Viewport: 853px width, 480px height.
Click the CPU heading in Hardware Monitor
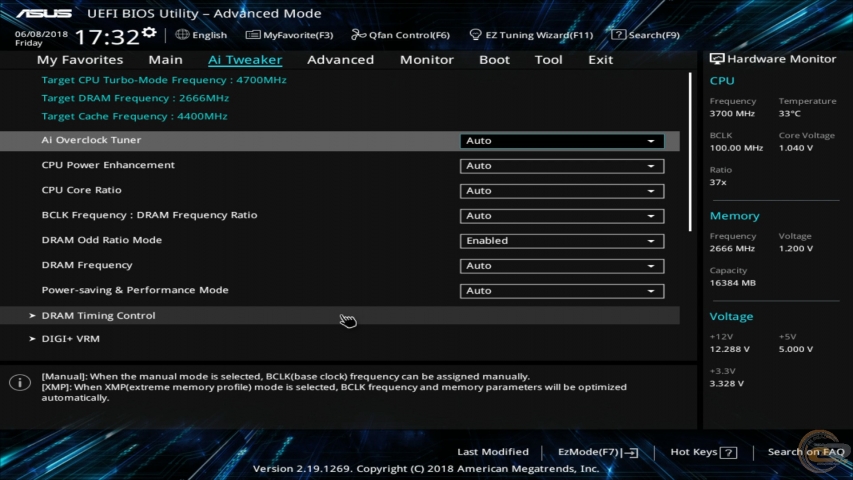coord(722,81)
